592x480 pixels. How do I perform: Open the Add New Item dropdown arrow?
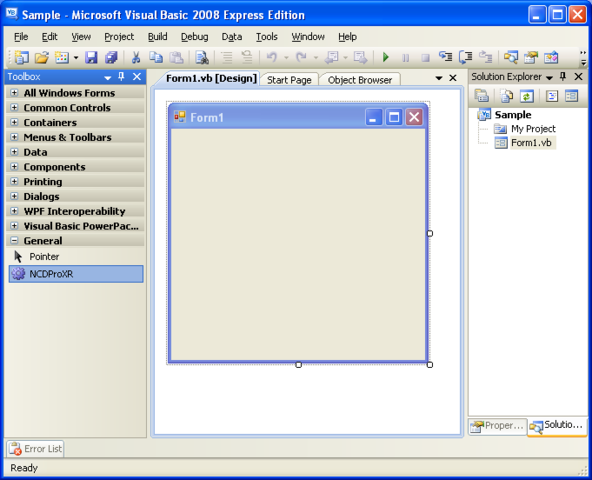(x=76, y=58)
